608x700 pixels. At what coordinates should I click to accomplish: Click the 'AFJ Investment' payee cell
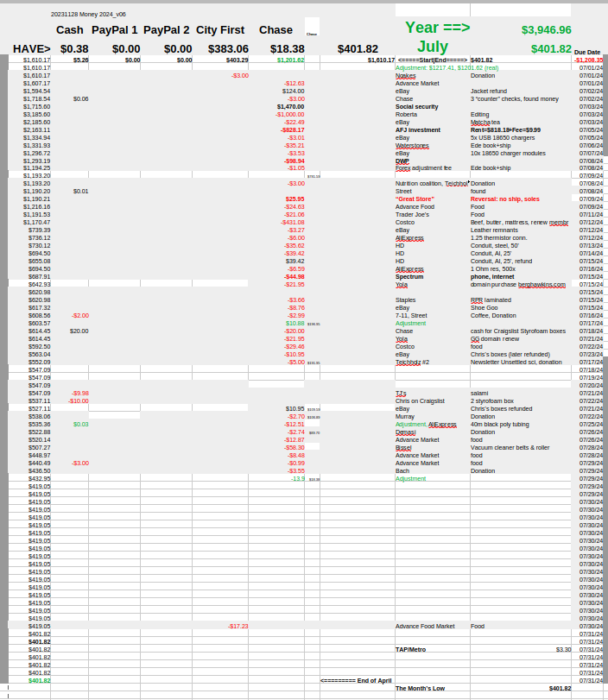point(418,130)
